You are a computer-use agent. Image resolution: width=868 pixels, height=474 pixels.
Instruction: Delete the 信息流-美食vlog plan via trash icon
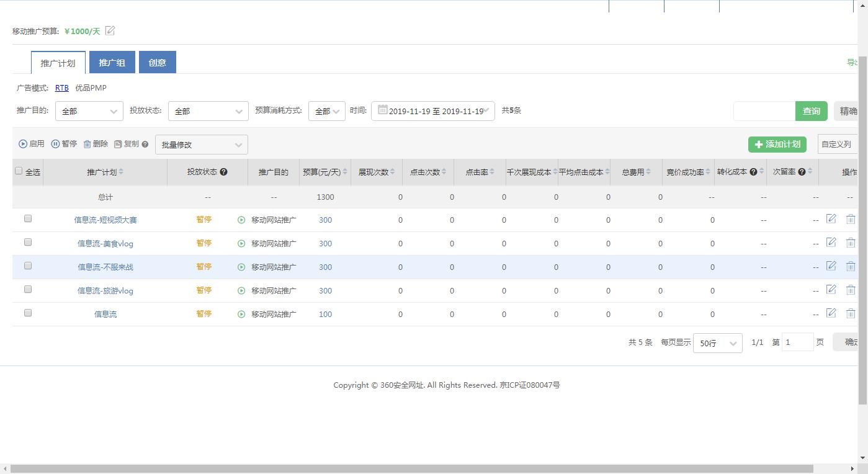coord(851,243)
